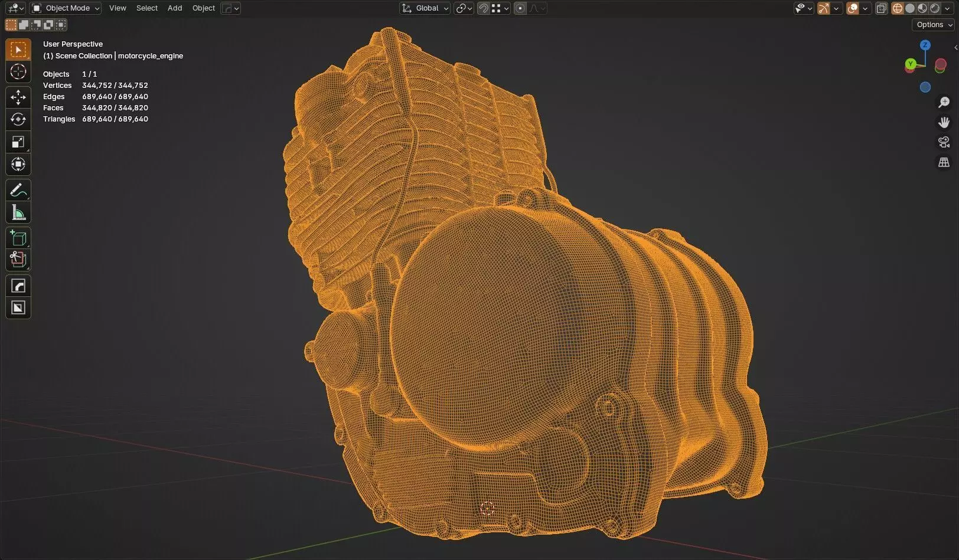Open the editor type dropdown
Screen dimensions: 959x560
pyautogui.click(x=15, y=8)
